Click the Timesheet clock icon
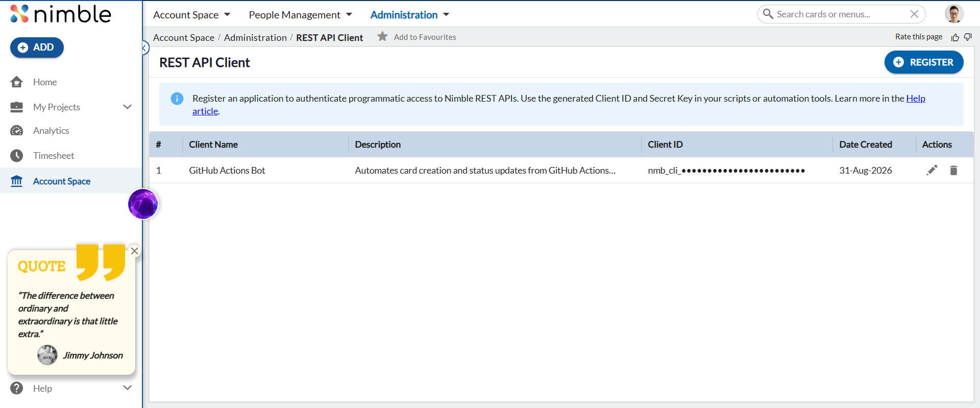Image resolution: width=980 pixels, height=408 pixels. [17, 156]
